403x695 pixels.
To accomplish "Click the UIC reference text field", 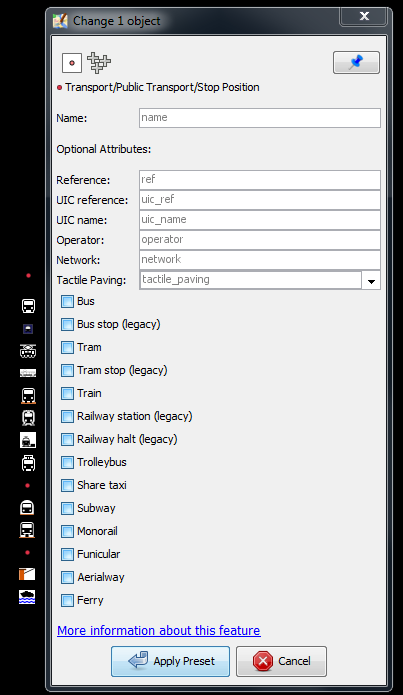I will tap(260, 200).
